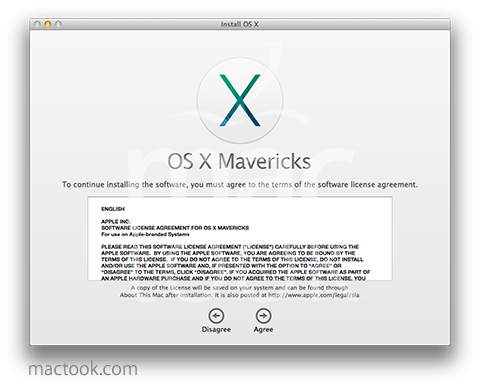Screen dimensions: 480x387
Task: Click the "A copy of the License" note
Action: pos(240,291)
